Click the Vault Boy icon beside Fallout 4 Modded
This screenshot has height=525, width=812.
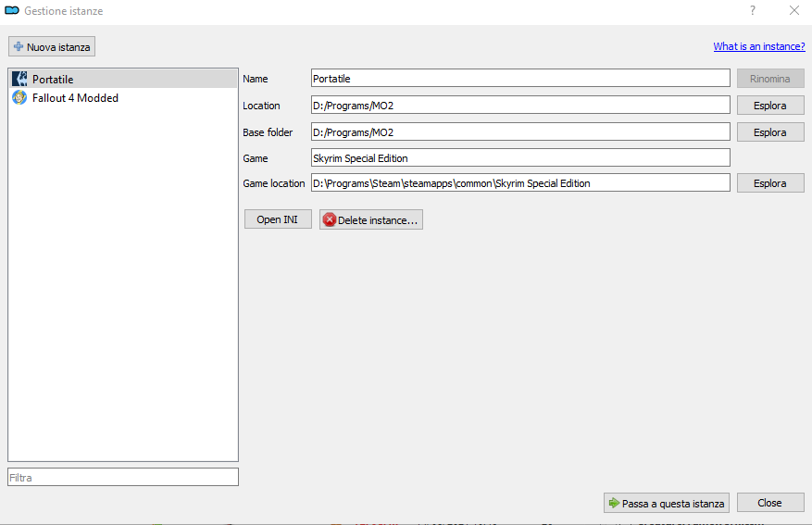pyautogui.click(x=19, y=97)
